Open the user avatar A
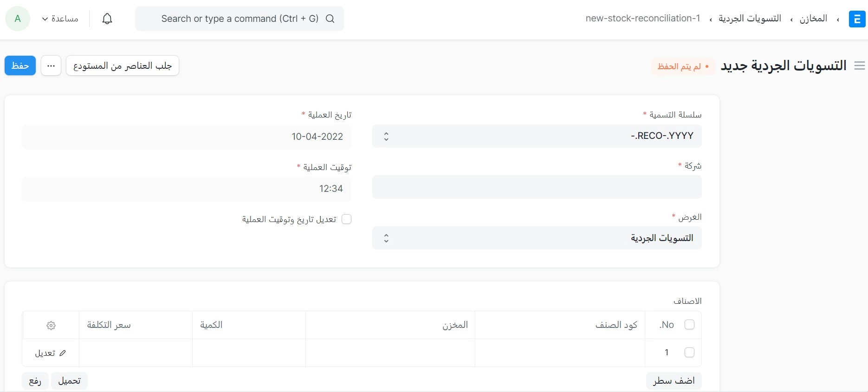The width and height of the screenshot is (868, 392). click(18, 19)
